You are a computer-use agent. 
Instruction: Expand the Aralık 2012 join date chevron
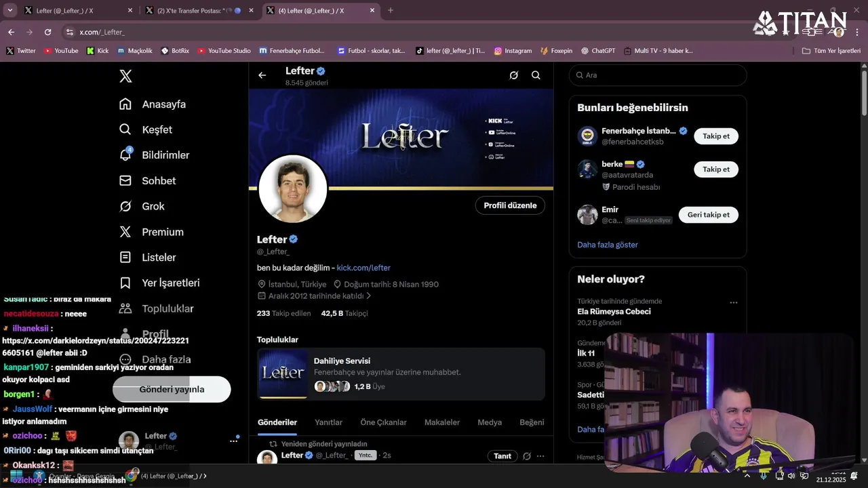tap(369, 296)
